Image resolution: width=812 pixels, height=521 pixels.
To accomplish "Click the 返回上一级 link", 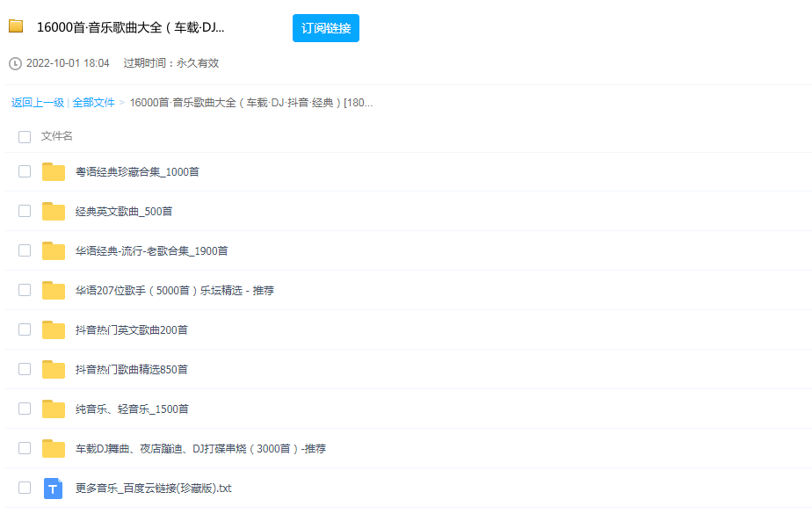I will click(38, 103).
